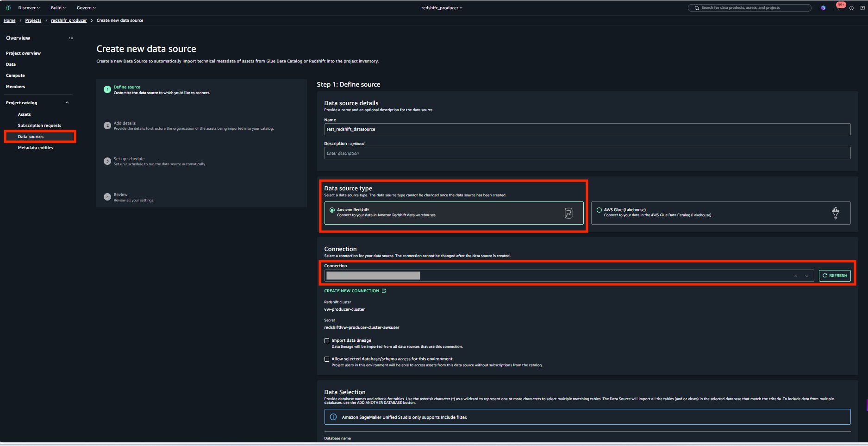
Task: Click the step 3 Set up schedule circle
Action: [107, 161]
